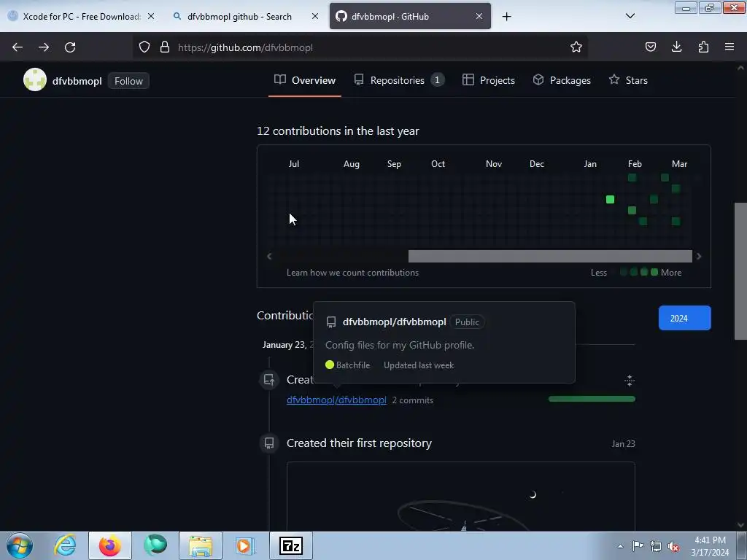Select the dfvbbmopl GitHub tab
The width and height of the screenshot is (747, 560).
410,16
